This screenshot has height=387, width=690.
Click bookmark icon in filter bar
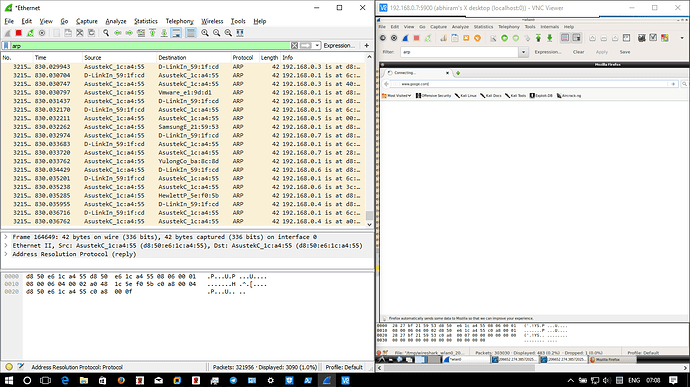coord(6,45)
